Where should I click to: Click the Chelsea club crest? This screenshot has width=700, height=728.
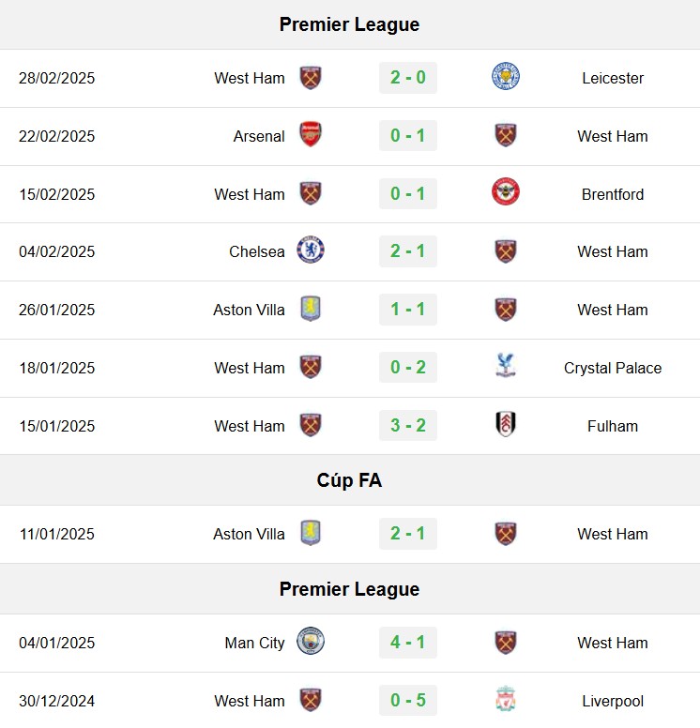click(311, 250)
